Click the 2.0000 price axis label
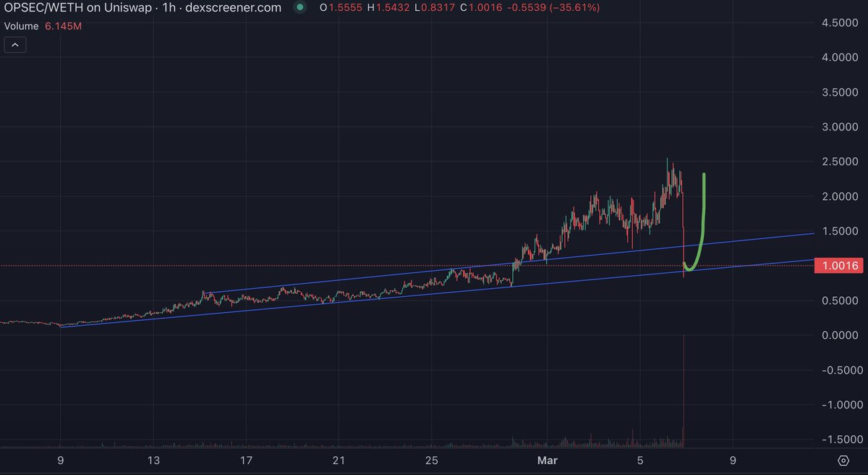 [x=839, y=196]
